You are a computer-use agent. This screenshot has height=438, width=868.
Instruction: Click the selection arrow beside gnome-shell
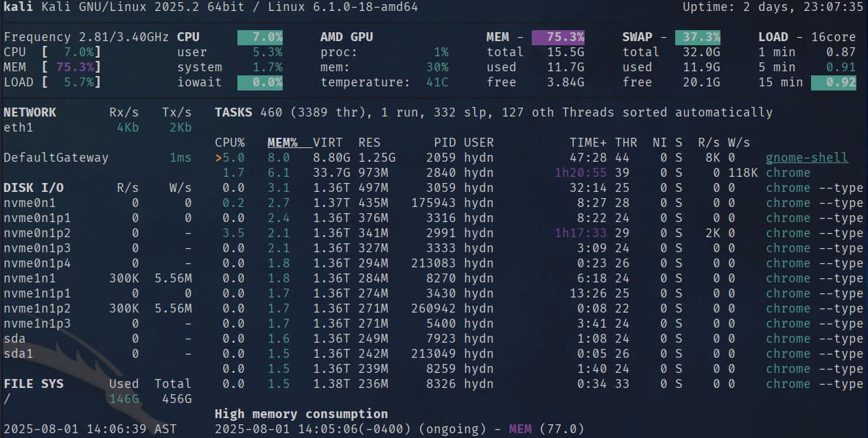pyautogui.click(x=218, y=158)
